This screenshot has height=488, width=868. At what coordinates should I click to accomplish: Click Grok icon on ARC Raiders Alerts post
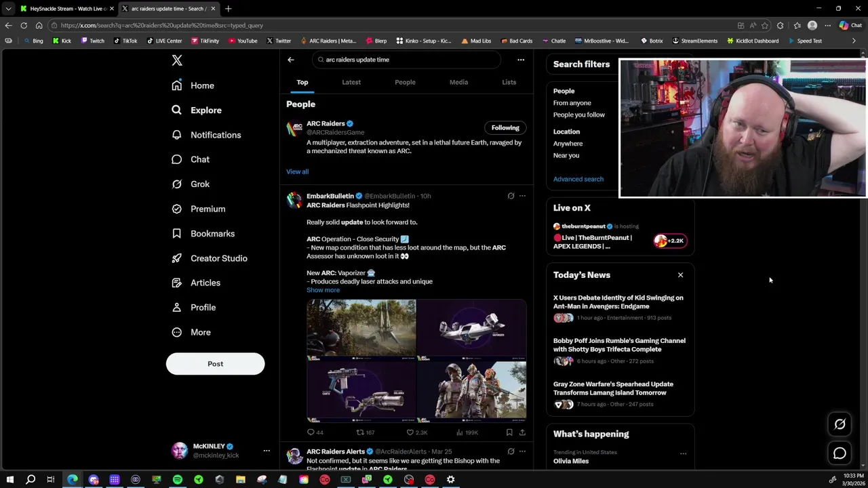click(511, 451)
